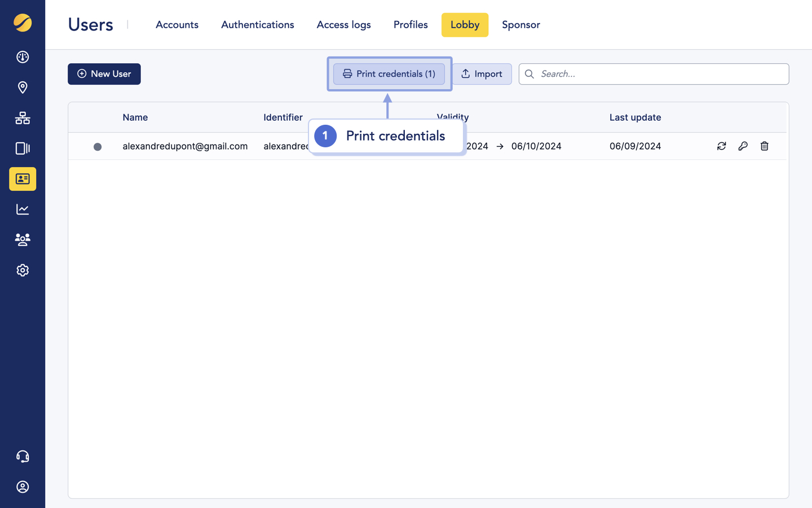Open the network hierarchy icon in sidebar
Image resolution: width=812 pixels, height=508 pixels.
[x=23, y=118]
